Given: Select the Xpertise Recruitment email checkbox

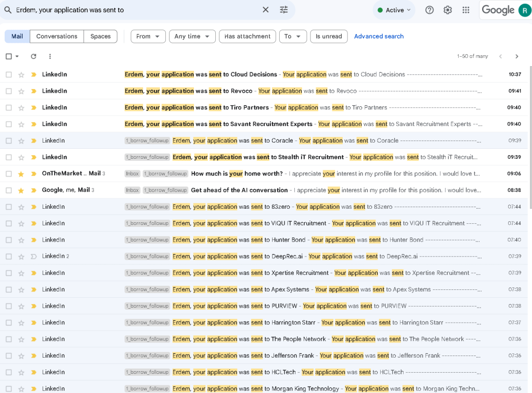Looking at the screenshot, I should coord(9,273).
